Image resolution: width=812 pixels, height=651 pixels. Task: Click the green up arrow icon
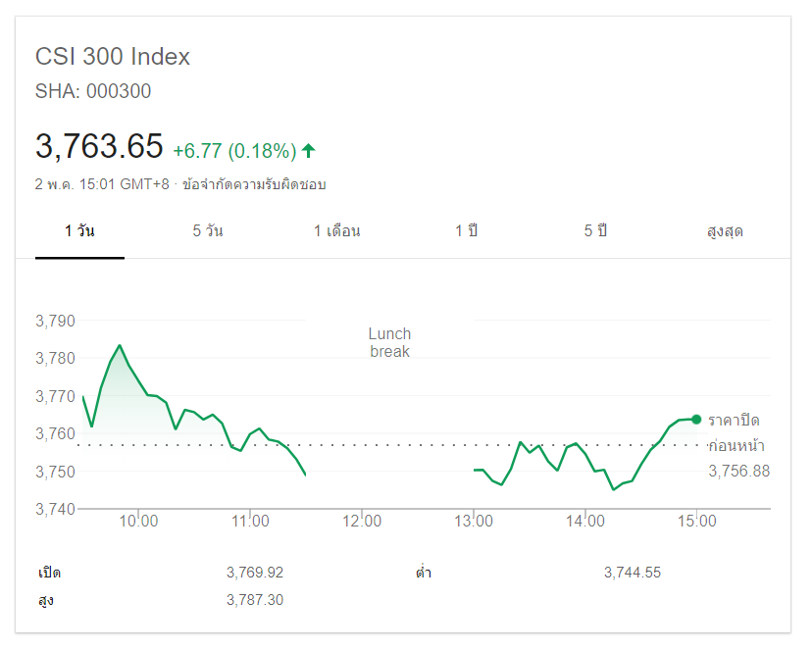308,150
